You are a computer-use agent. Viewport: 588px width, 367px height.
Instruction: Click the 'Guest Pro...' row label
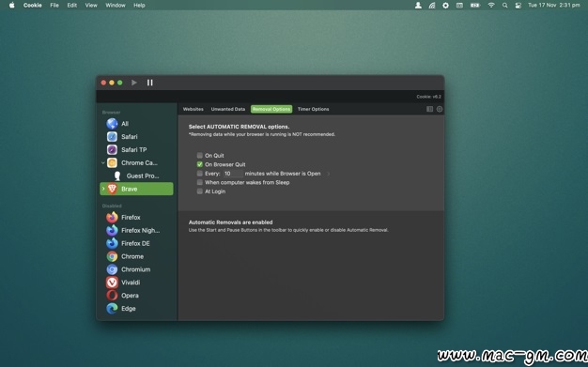143,176
